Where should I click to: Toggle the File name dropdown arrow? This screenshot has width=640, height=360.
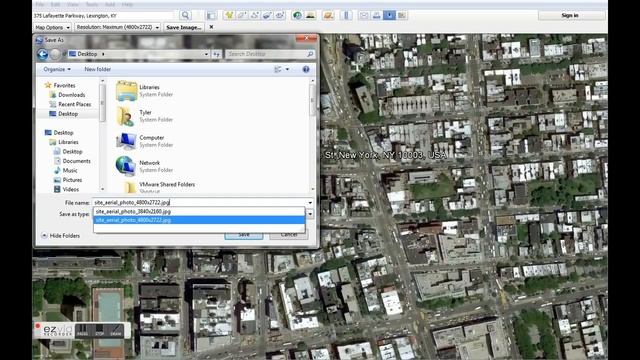point(310,202)
